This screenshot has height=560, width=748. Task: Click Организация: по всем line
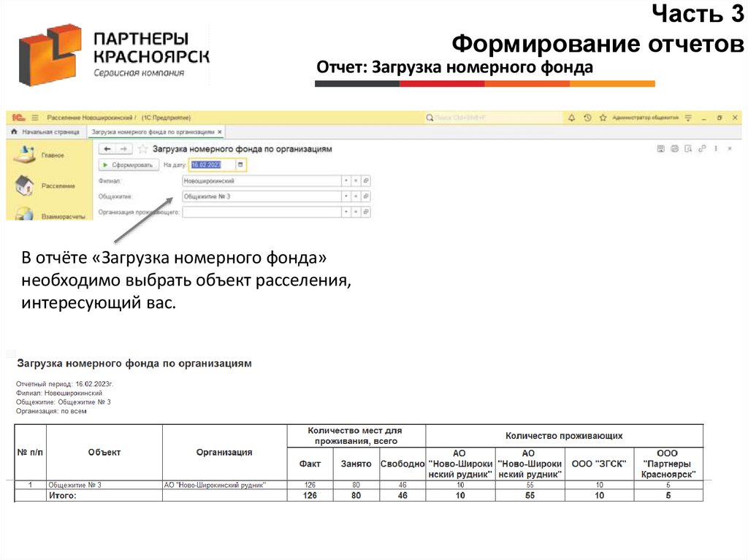pyautogui.click(x=51, y=411)
